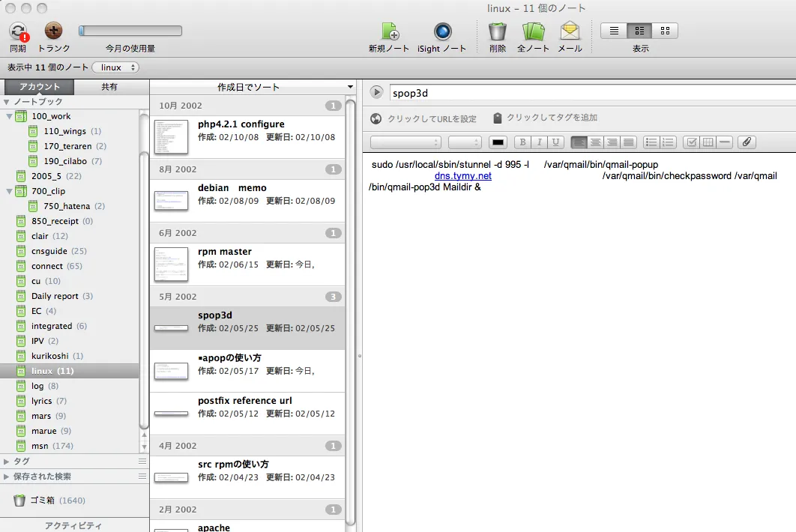Screen dimensions: 796x532
Task: Open the black text color swatch
Action: click(498, 142)
